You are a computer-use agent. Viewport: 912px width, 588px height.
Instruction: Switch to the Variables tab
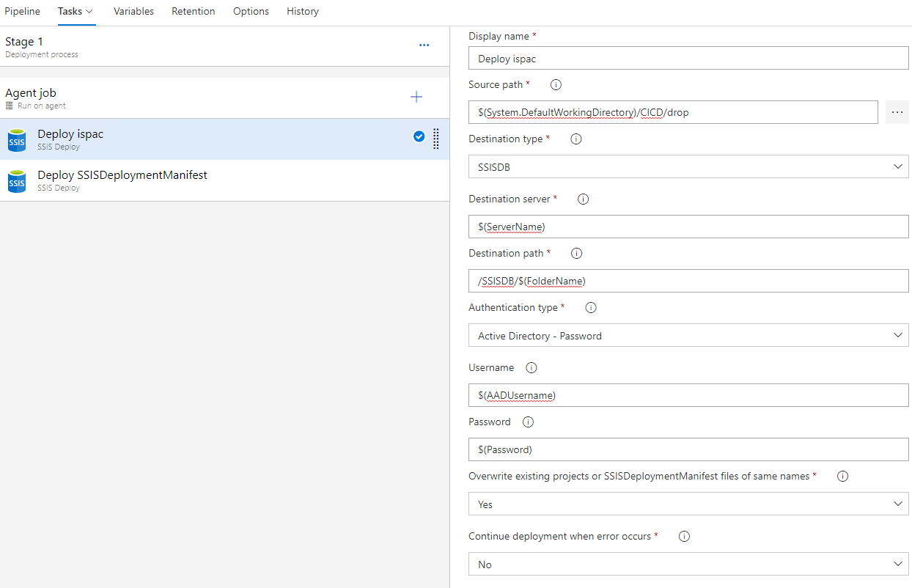[133, 11]
